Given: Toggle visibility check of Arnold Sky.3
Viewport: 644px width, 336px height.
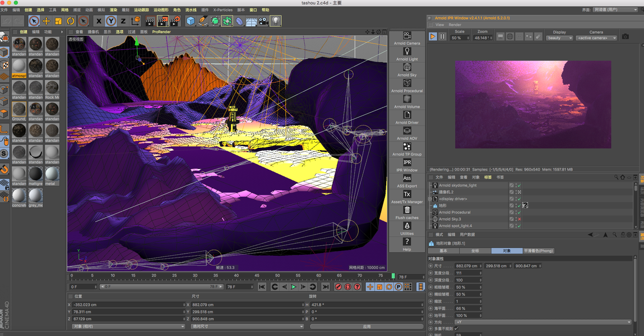Looking at the screenshot, I should [519, 219].
